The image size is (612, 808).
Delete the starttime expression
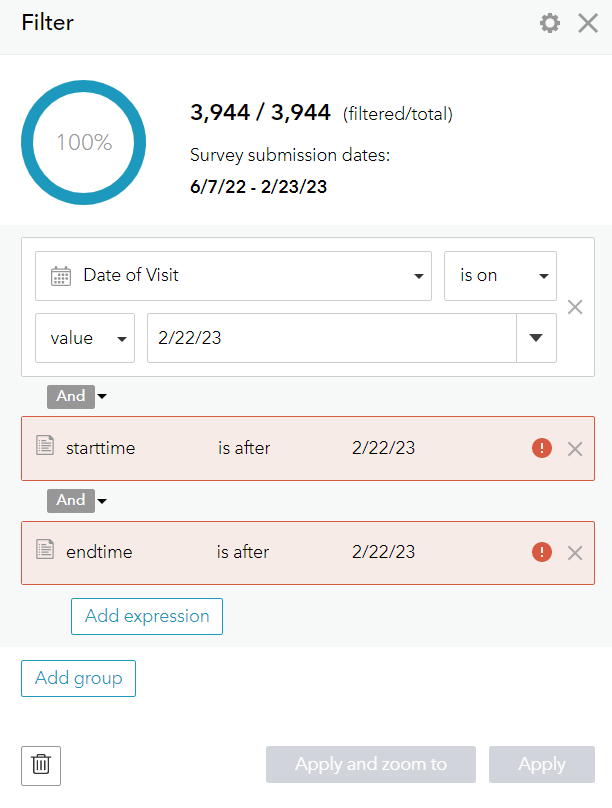tap(575, 449)
